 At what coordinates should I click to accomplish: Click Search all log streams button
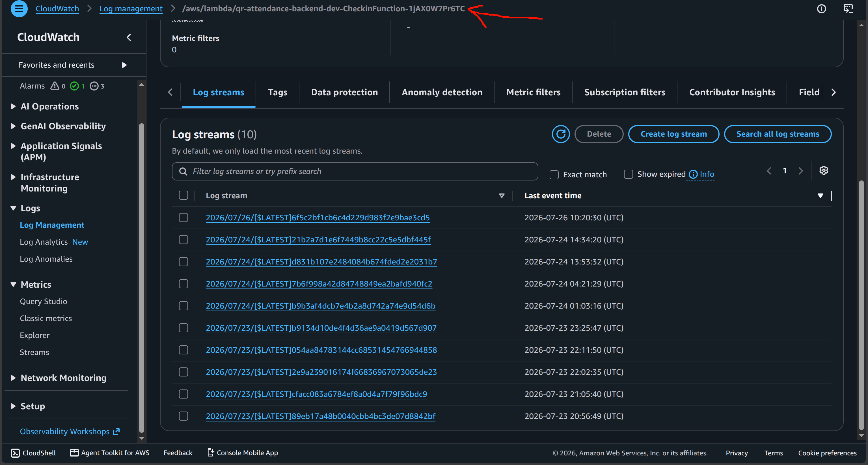click(x=777, y=134)
